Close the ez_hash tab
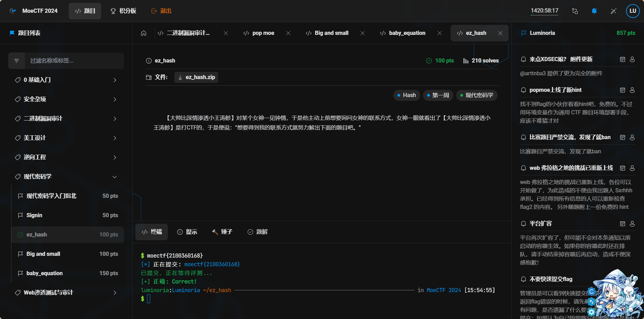 (x=500, y=33)
